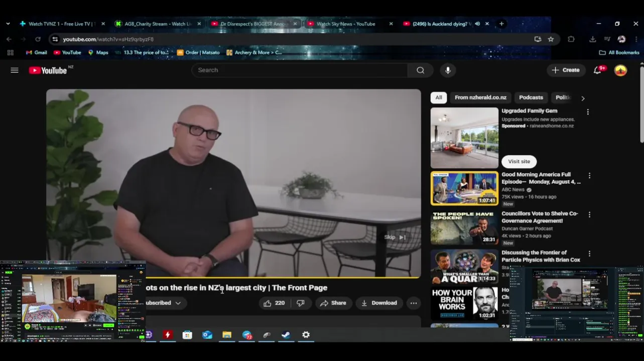
Task: Like the video with thumbs up
Action: point(274,303)
